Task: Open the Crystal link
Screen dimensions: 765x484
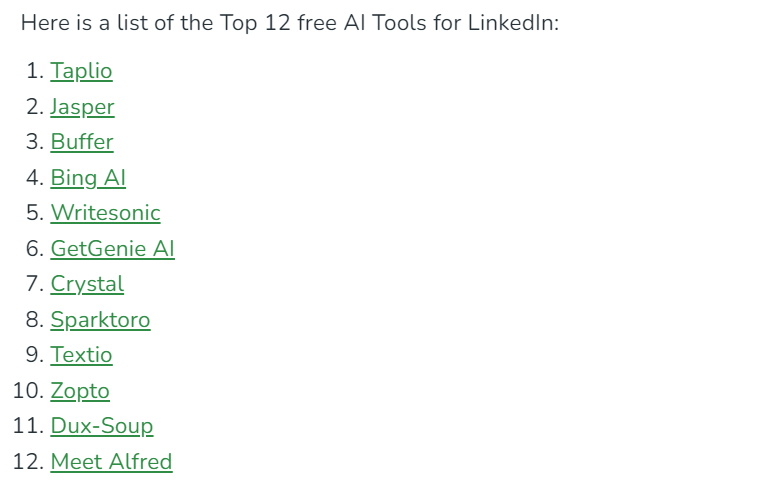Action: tap(87, 284)
